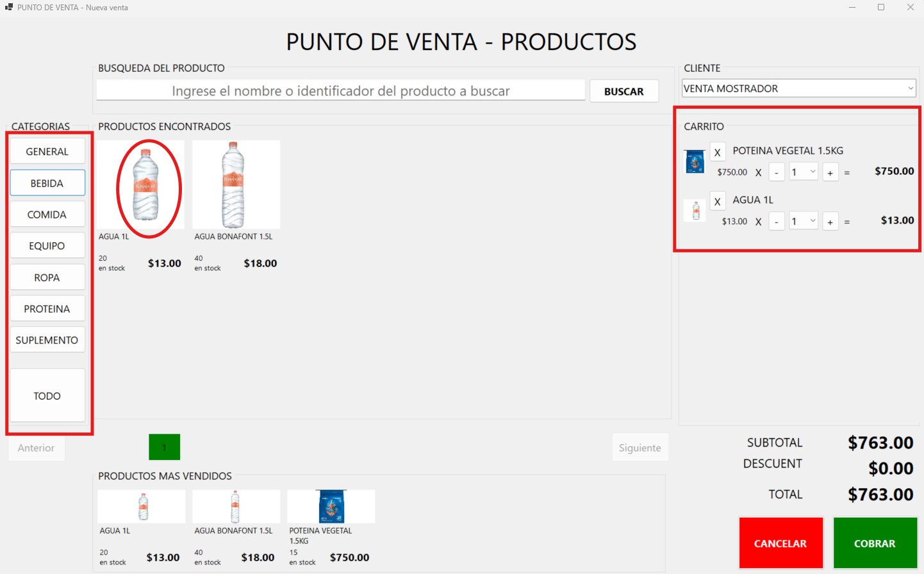Select the GENERAL category
924x574 pixels.
coord(47,152)
